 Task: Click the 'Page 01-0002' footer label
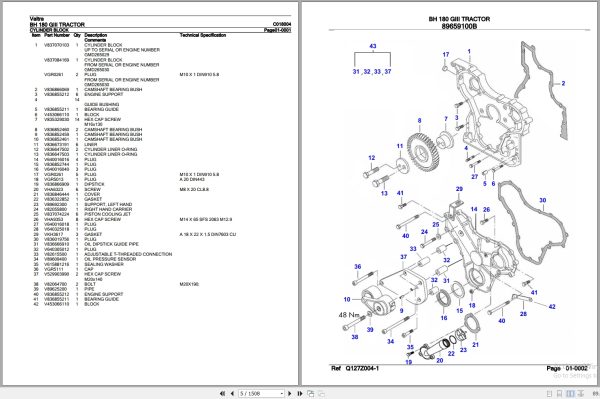567,368
